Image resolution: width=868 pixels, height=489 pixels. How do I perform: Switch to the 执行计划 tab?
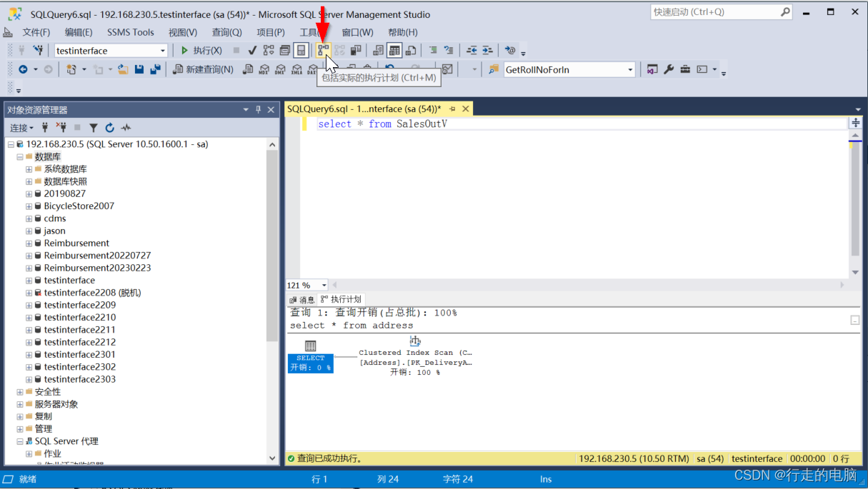pyautogui.click(x=341, y=300)
